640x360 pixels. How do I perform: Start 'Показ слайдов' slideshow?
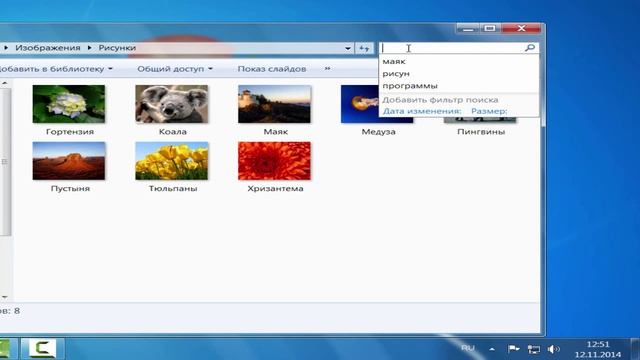pyautogui.click(x=272, y=69)
